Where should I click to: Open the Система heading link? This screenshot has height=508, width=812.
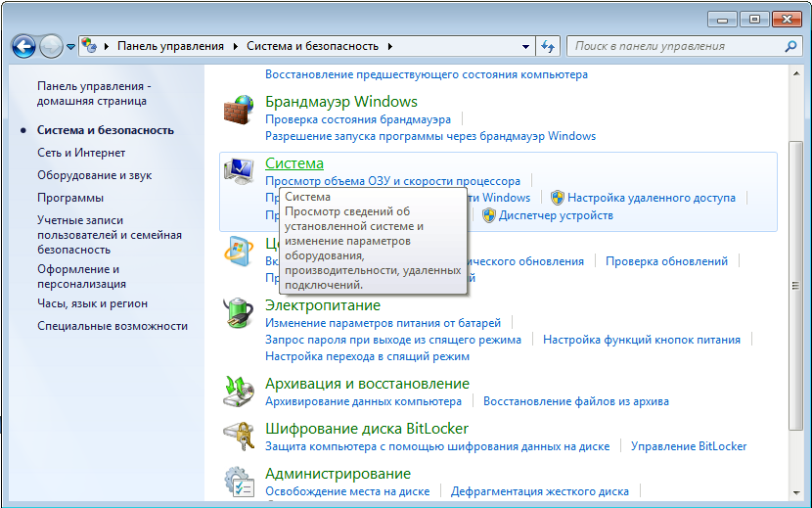tap(294, 163)
